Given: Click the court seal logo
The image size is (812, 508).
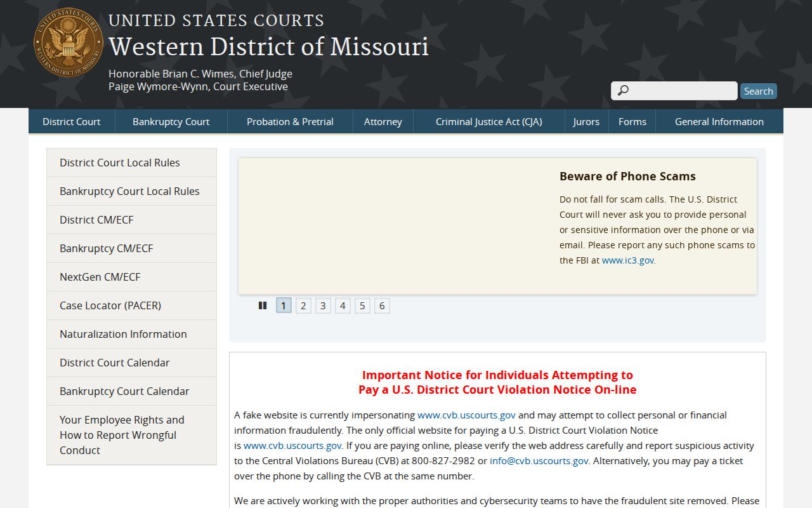Looking at the screenshot, I should [69, 43].
